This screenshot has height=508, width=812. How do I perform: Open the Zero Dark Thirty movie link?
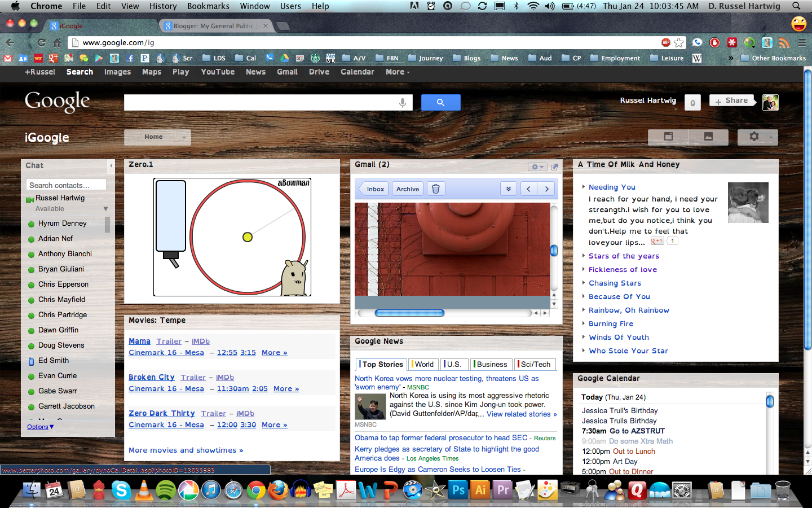click(x=162, y=414)
